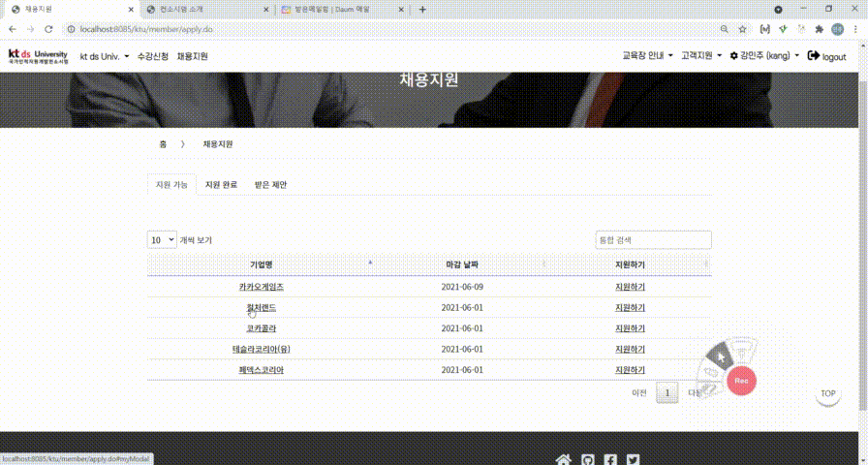Click the logout link text
The width and height of the screenshot is (868, 465).
(834, 56)
